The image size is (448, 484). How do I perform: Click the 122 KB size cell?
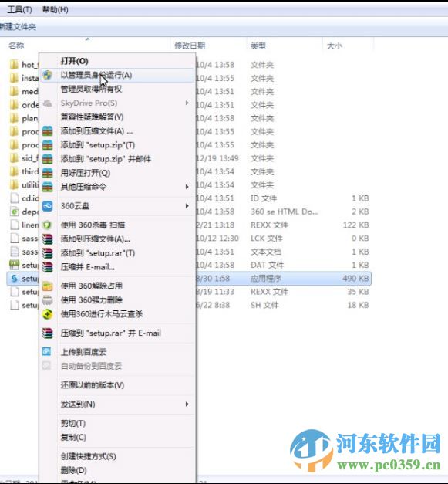tap(355, 225)
